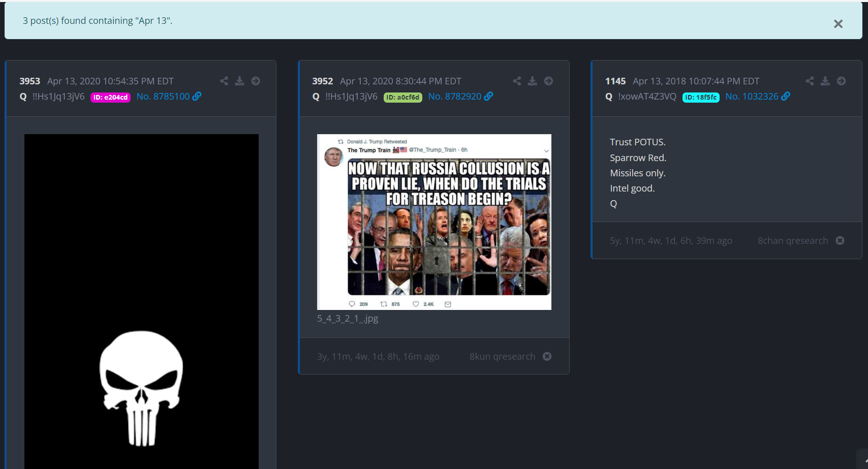868x469 pixels.
Task: Click relative time 3y, 11m, 4w, 1d, 8h, 16m ago
Action: pyautogui.click(x=378, y=356)
